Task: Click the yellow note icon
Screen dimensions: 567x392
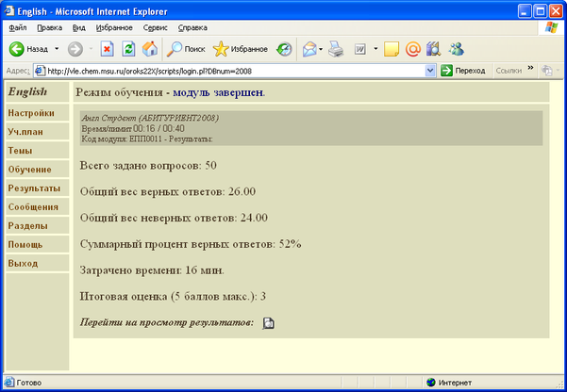Action: (392, 49)
